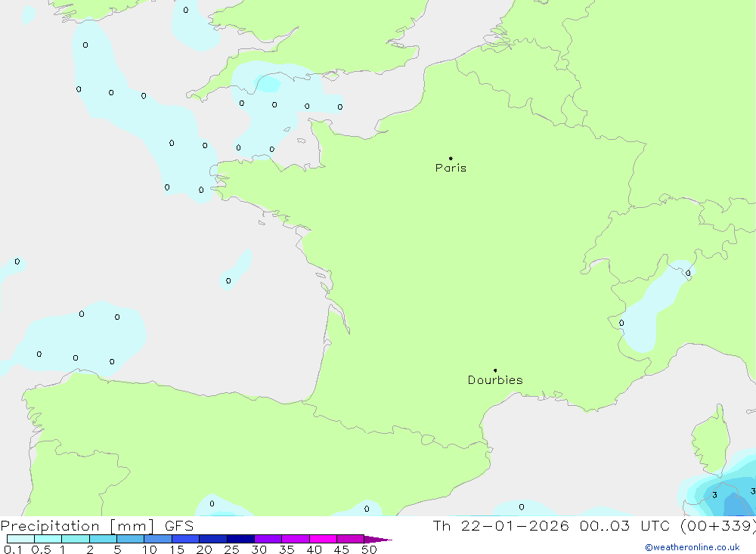This screenshot has width=756, height=554.
Task: Pick the 1–2 mm legend swatch
Action: [x=76, y=539]
